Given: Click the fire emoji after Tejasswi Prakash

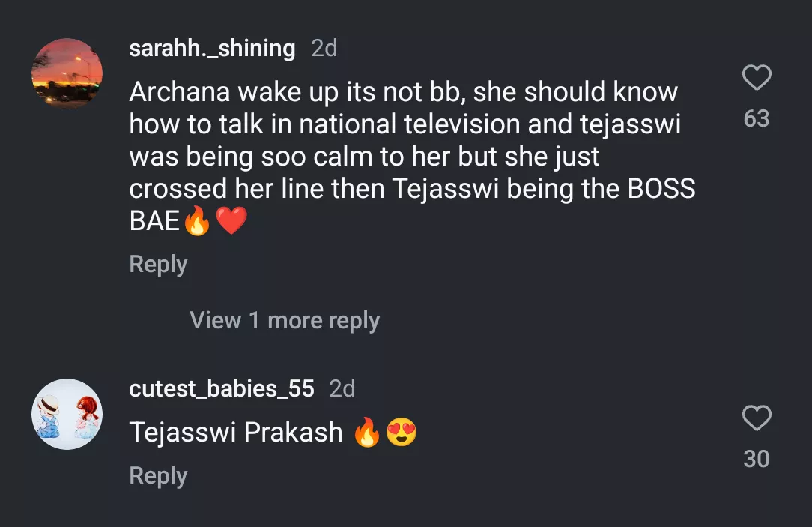Looking at the screenshot, I should pos(367,433).
